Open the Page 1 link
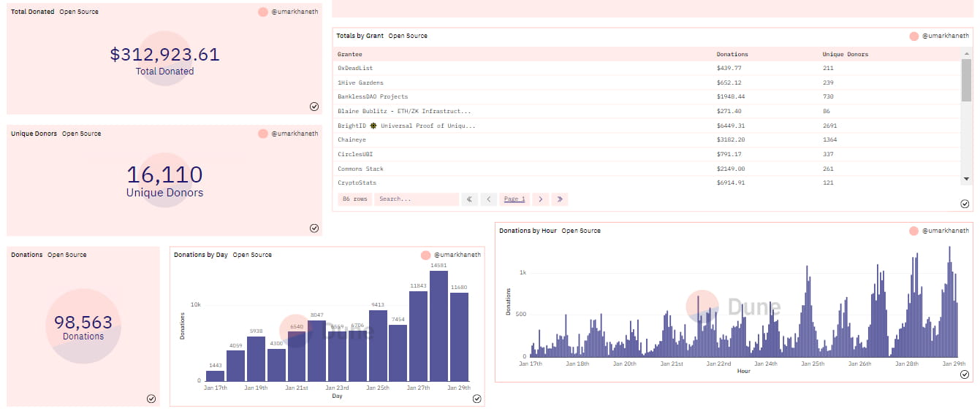980x419 pixels. pos(514,199)
